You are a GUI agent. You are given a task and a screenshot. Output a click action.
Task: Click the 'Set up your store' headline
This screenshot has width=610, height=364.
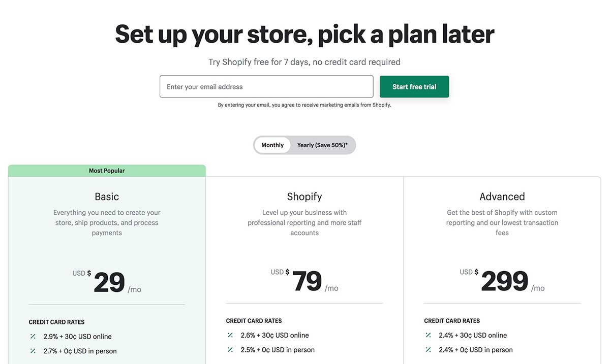click(x=304, y=34)
